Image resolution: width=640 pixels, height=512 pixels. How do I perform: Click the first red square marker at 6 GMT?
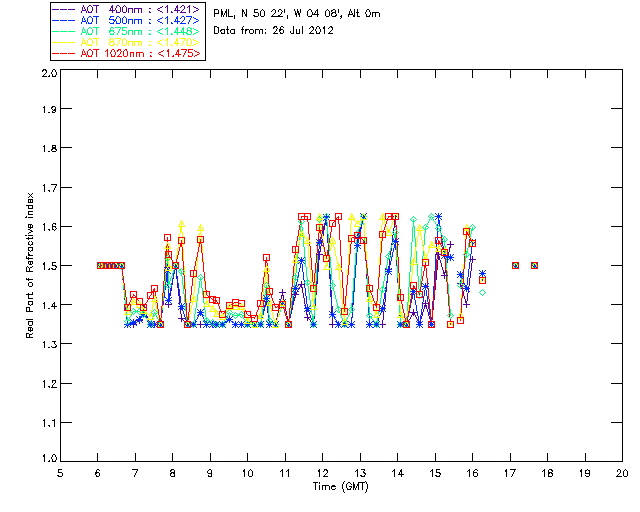point(100,265)
